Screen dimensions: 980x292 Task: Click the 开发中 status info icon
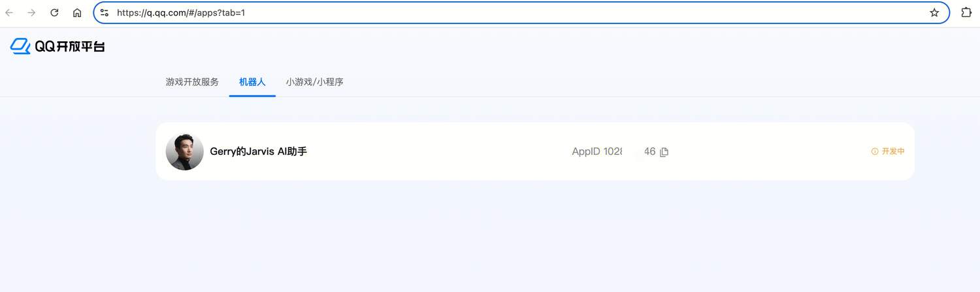875,152
